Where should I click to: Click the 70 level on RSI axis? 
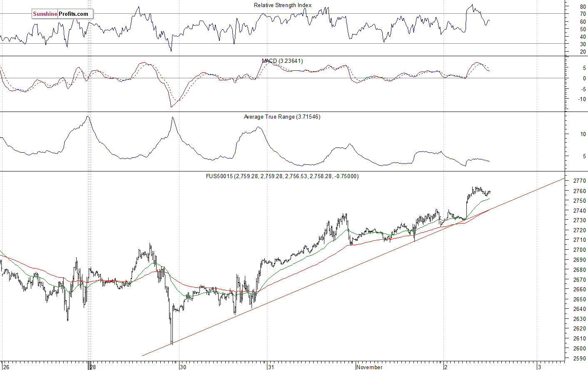pos(583,14)
